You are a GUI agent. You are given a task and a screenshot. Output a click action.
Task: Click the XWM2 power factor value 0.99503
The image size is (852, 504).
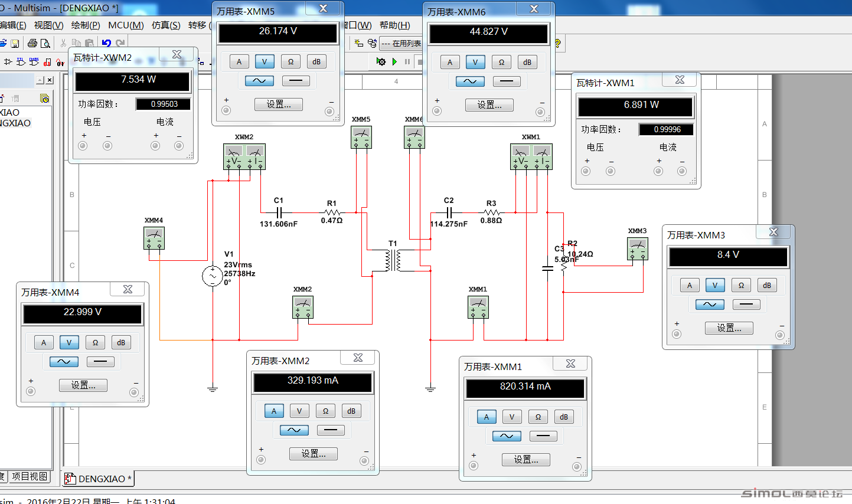pos(164,104)
